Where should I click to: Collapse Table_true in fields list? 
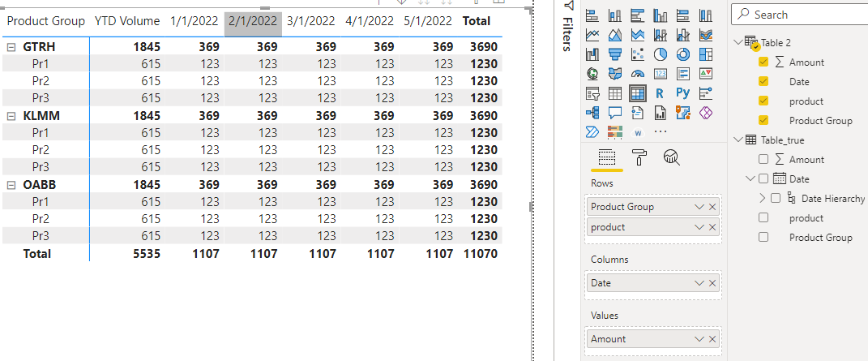tap(738, 140)
